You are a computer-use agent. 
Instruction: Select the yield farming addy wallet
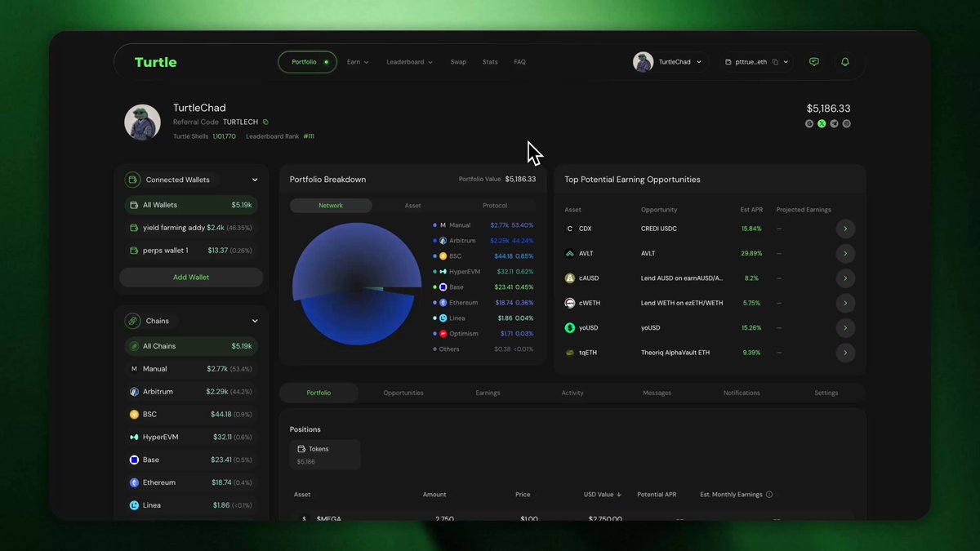(x=191, y=228)
